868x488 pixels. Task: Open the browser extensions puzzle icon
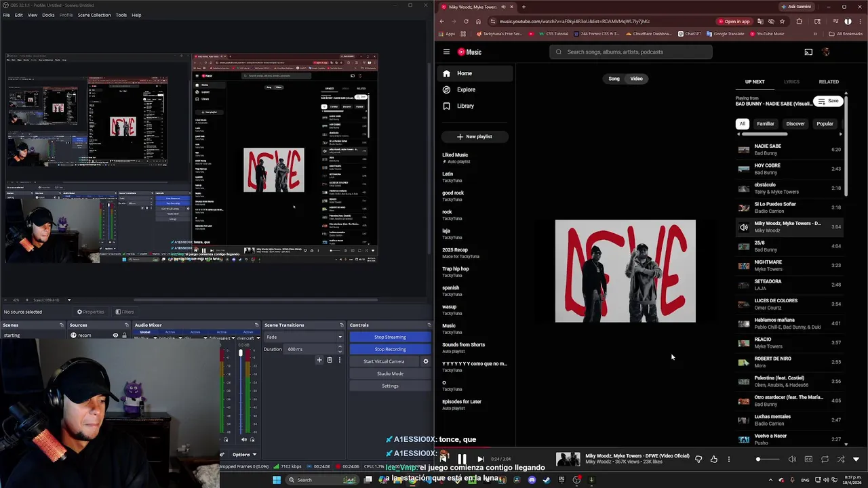[x=799, y=21]
